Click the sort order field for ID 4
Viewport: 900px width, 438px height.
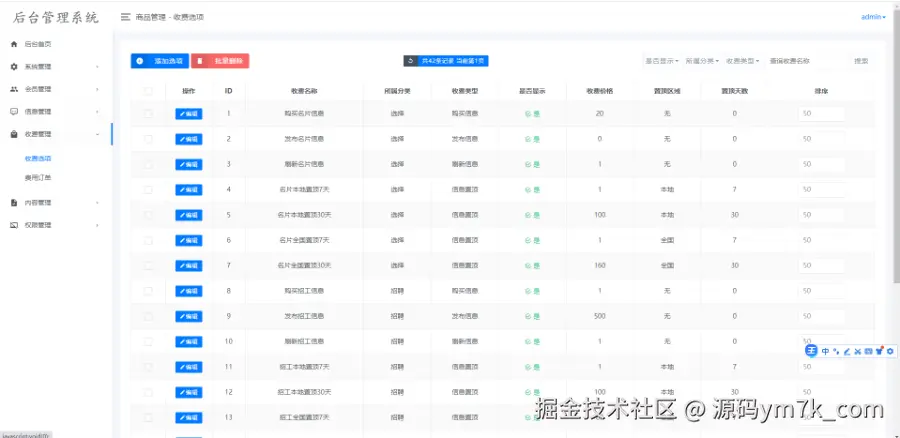(821, 189)
